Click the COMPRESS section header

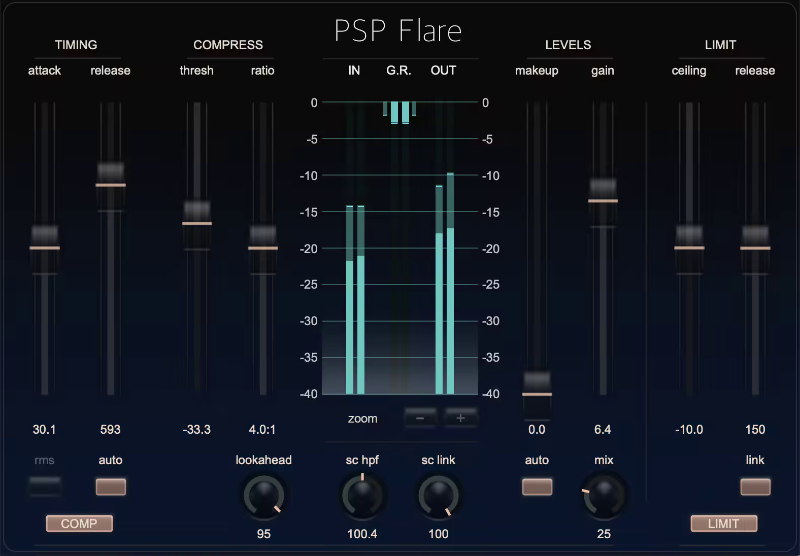(x=228, y=45)
